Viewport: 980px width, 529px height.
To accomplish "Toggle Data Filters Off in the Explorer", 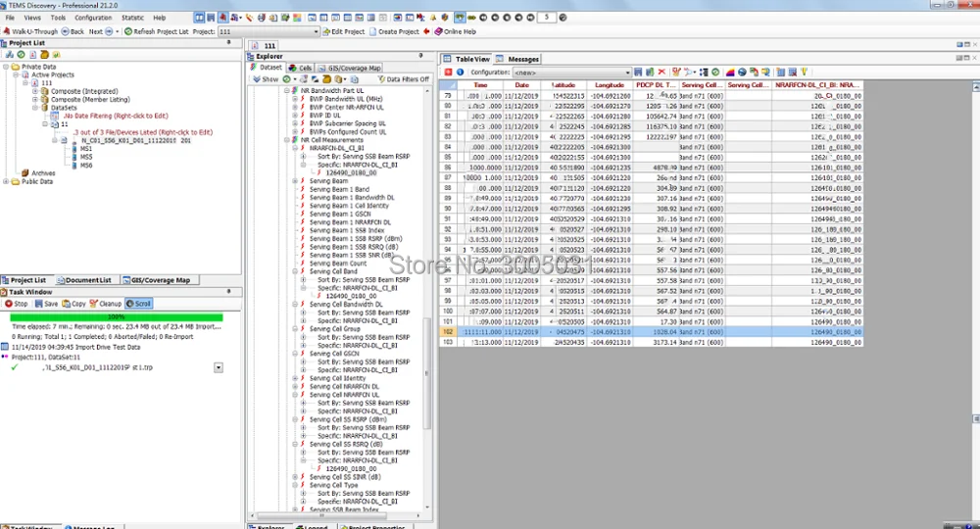I will pos(404,79).
